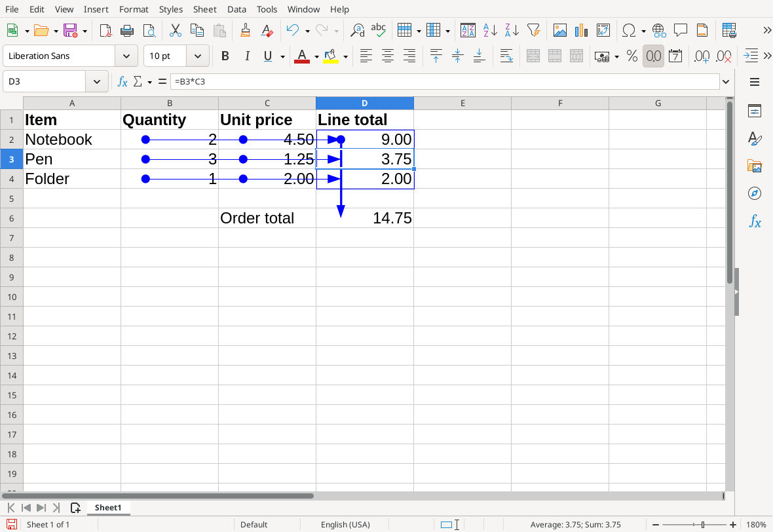The width and height of the screenshot is (773, 532).
Task: Click the New spreadsheet icon
Action: 13,31
